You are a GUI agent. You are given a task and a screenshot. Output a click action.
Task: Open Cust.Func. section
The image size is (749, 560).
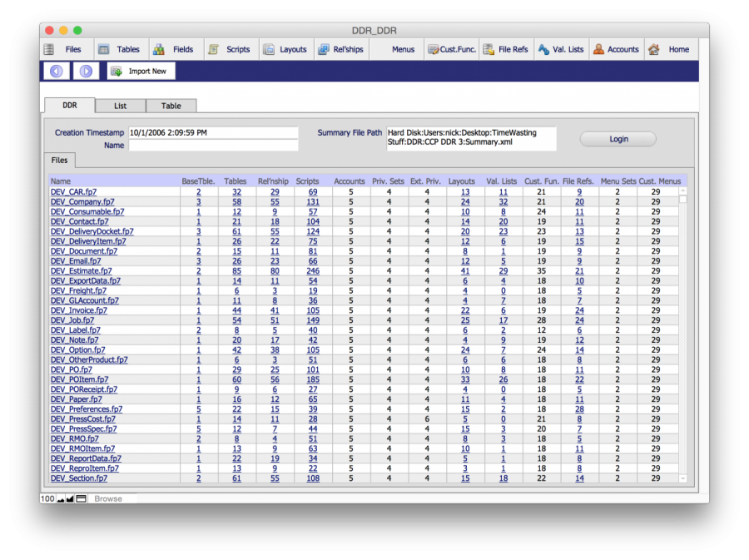[452, 49]
